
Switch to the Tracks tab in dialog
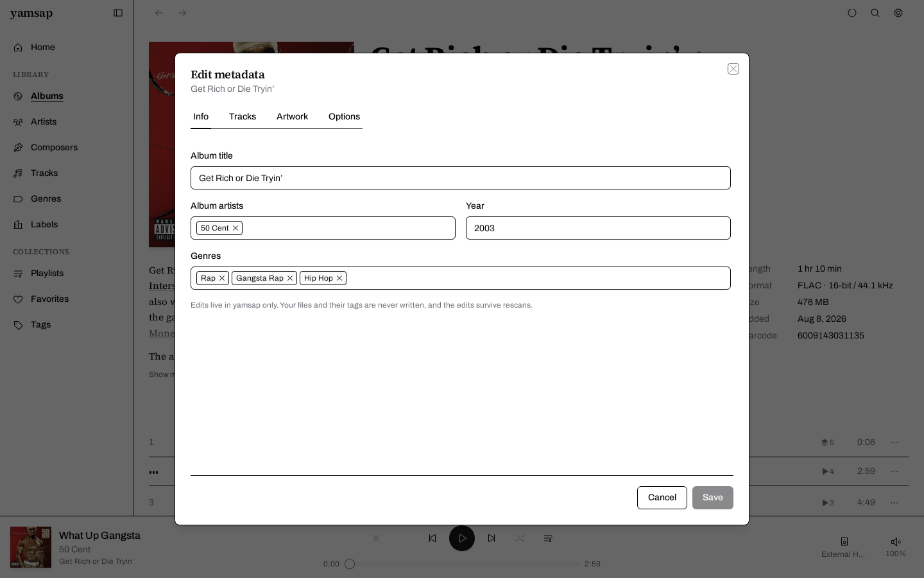pos(243,117)
